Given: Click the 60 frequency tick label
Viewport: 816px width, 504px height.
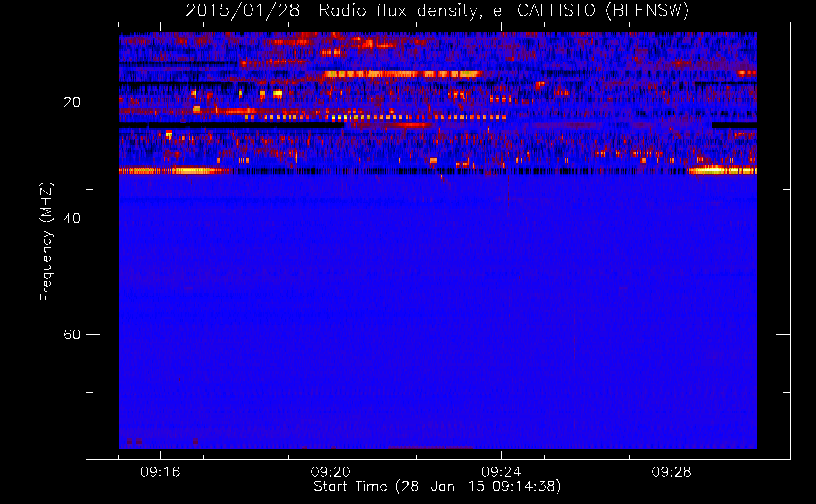Looking at the screenshot, I should click(72, 335).
